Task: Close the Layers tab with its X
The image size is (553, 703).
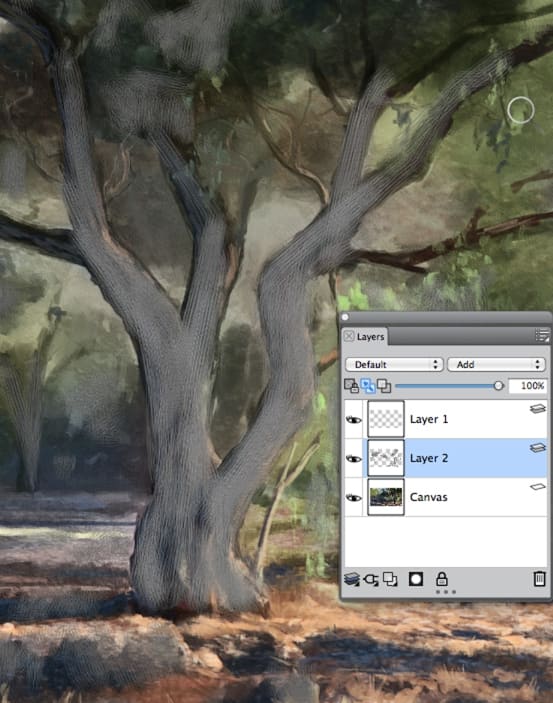Action: coord(349,336)
